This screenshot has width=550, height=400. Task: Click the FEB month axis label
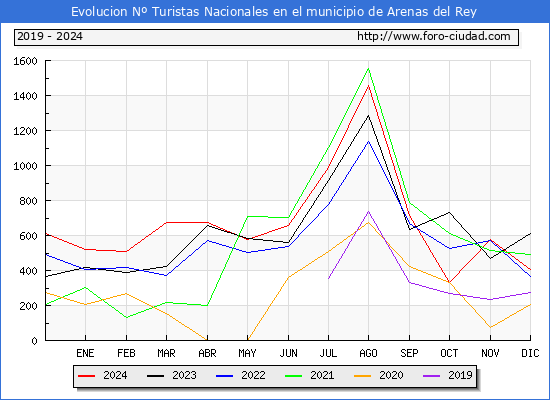pos(126,353)
